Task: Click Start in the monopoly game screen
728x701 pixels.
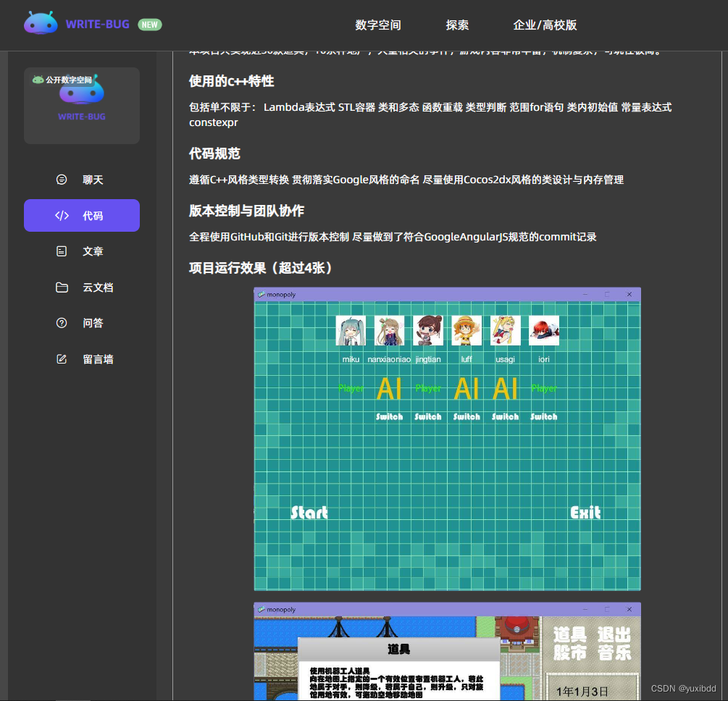Action: coord(309,513)
